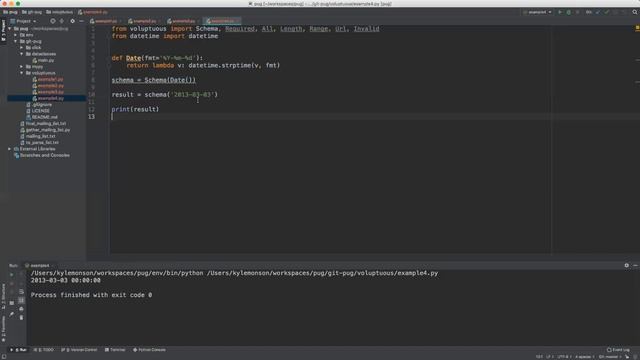640x360 pixels.
Task: Open the example4 run configuration dropdown
Action: (x=538, y=12)
